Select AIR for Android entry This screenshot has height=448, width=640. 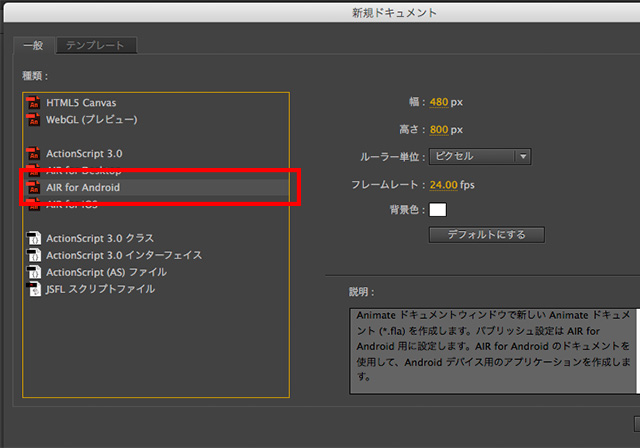[x=156, y=188]
